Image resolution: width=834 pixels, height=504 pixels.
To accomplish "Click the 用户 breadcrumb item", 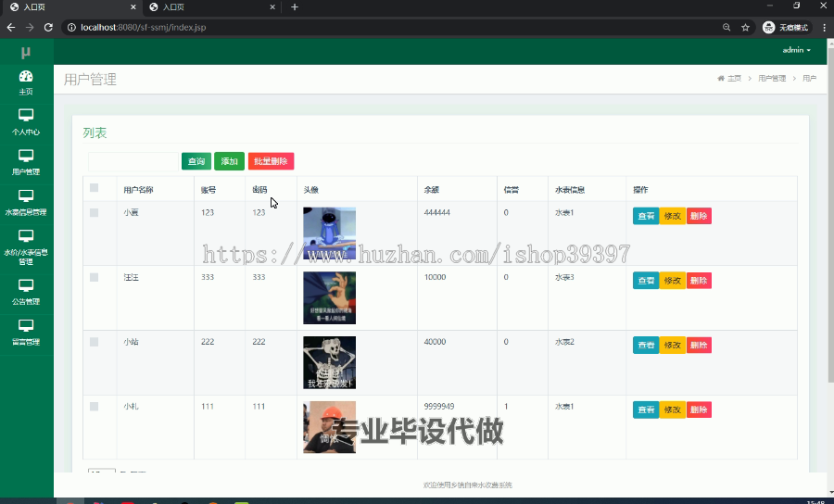I will [x=809, y=78].
